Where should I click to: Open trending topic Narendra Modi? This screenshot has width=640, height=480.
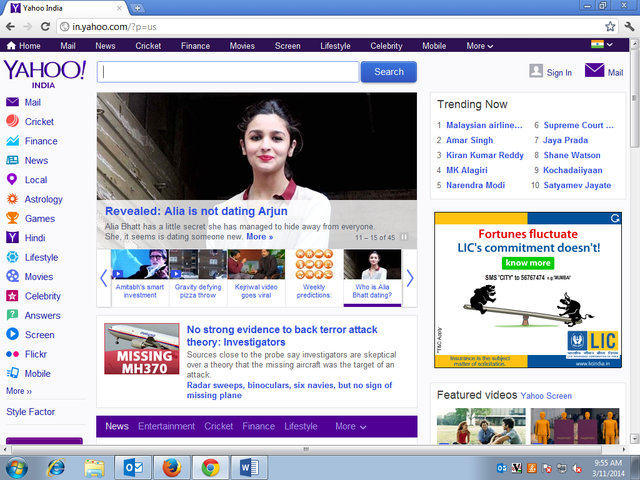[476, 185]
